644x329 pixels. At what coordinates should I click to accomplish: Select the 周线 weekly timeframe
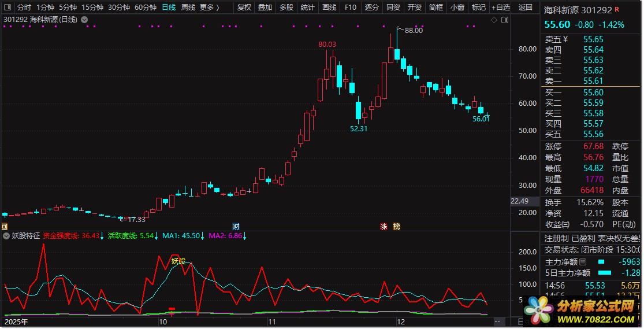(188, 7)
